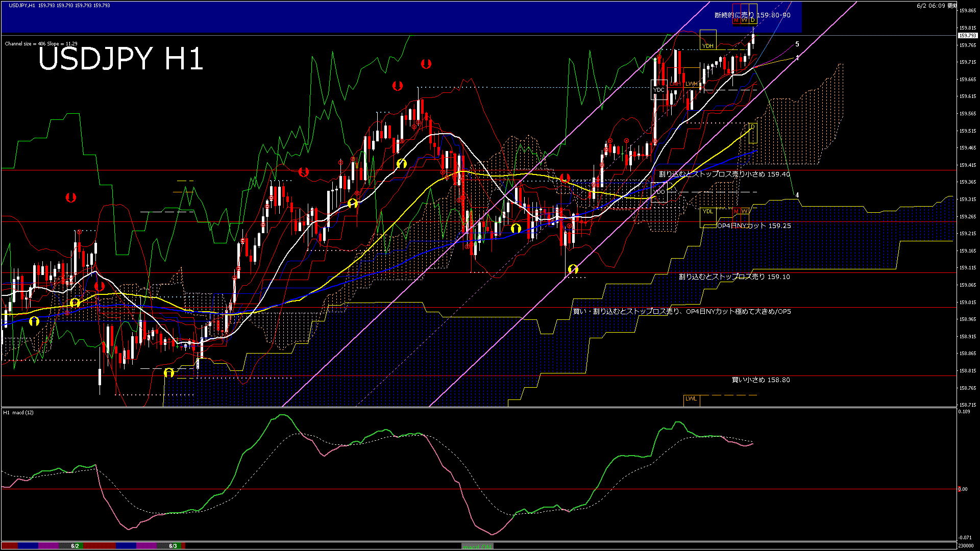Screen dimensions: 980x551
Task: Click the 159.415 price axis label
Action: [x=968, y=165]
